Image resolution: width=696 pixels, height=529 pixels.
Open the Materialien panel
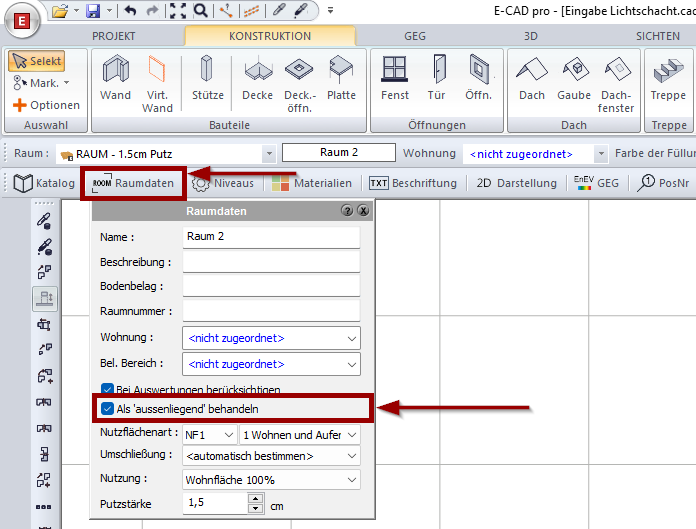pos(311,184)
